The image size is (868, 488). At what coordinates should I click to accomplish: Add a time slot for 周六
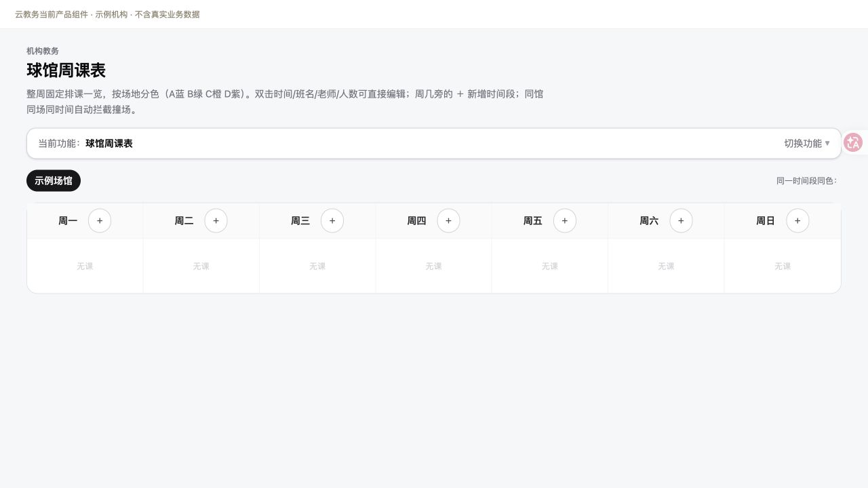pyautogui.click(x=681, y=221)
